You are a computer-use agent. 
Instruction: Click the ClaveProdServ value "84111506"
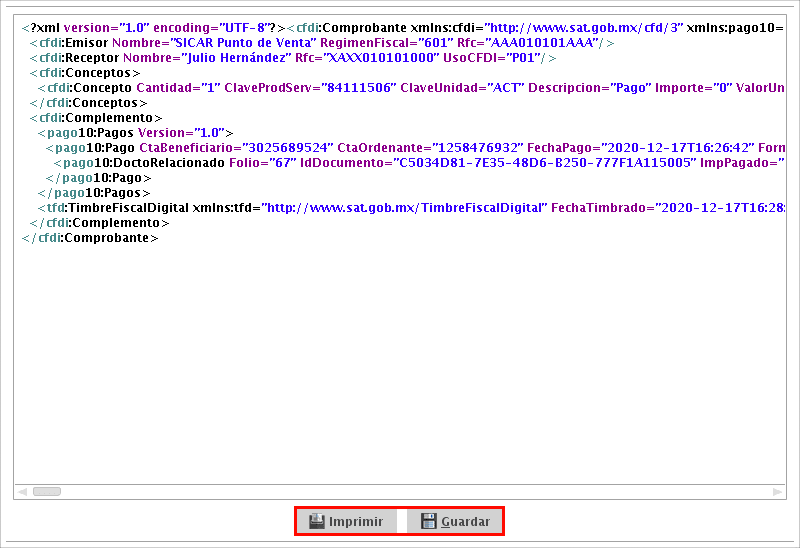pos(357,88)
